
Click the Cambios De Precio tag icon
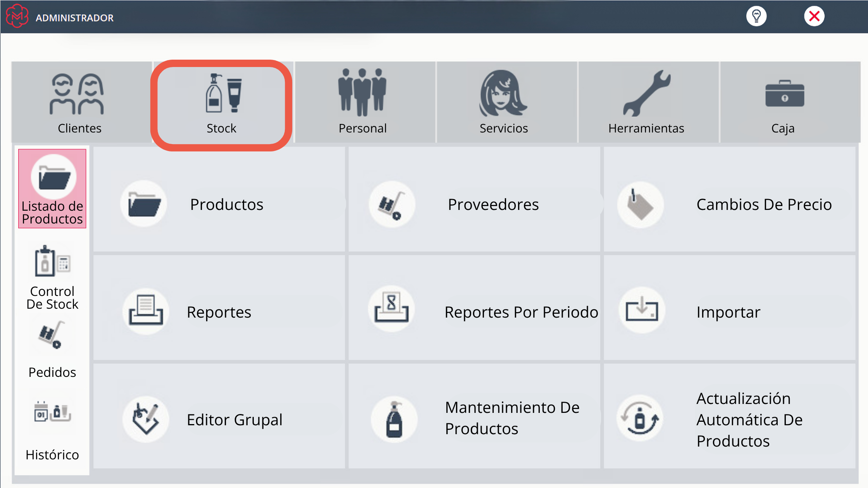(640, 204)
